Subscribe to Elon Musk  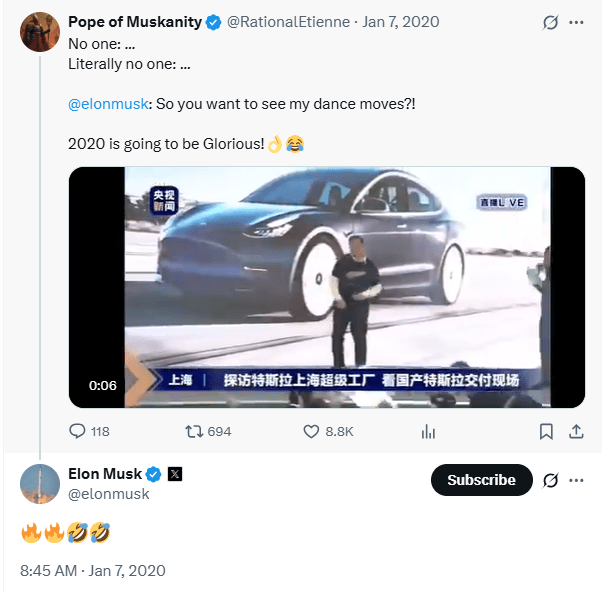click(481, 480)
